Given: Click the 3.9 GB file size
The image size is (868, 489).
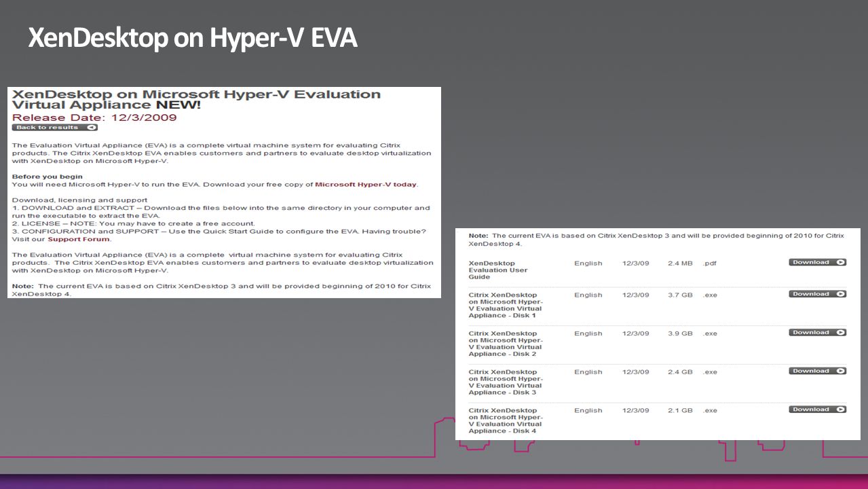Looking at the screenshot, I should click(680, 333).
